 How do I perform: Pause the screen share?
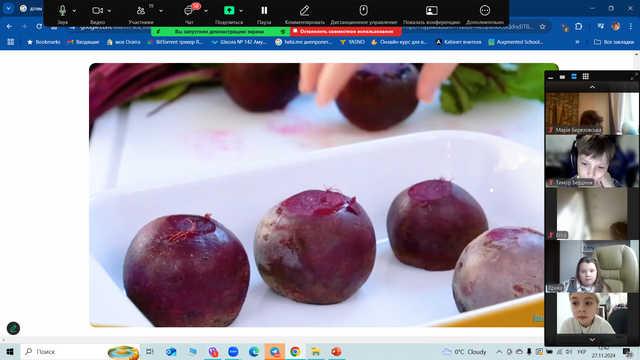tap(264, 11)
